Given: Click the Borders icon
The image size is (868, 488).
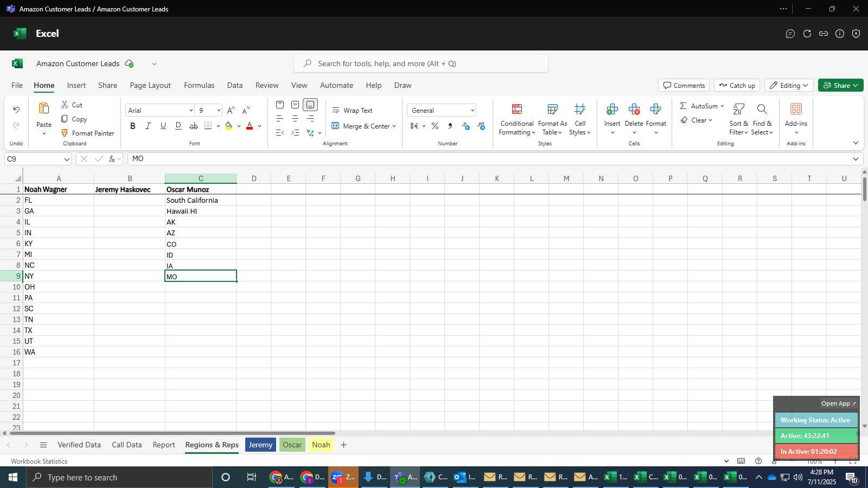Looking at the screenshot, I should pos(208,126).
